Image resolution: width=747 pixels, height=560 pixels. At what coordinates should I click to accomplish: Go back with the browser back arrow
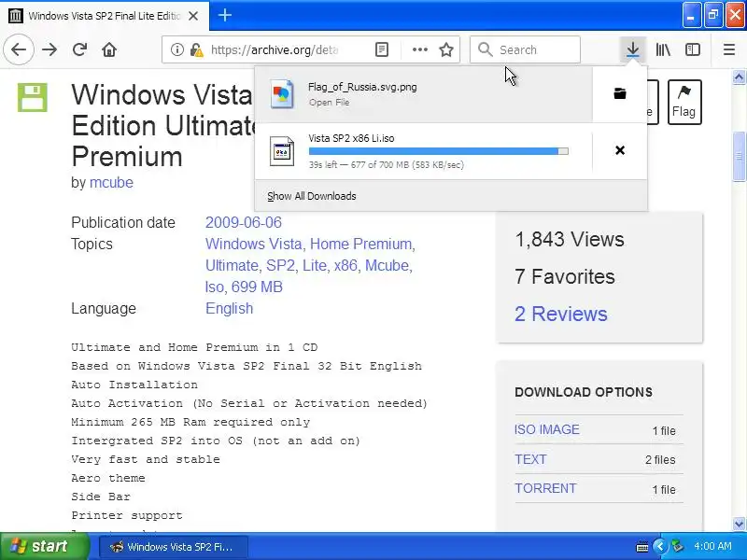(19, 49)
